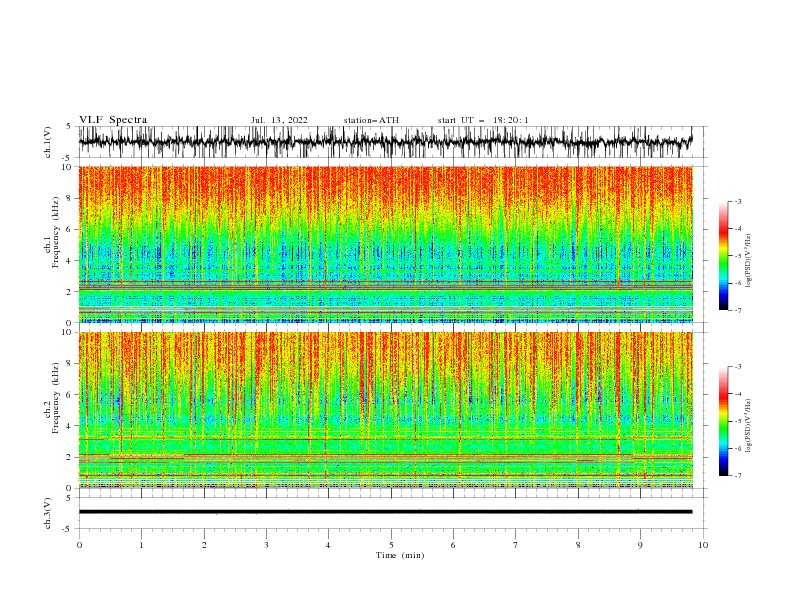The width and height of the screenshot is (792, 612).
Task: Click the 'start UT = 18:20:1' header text
Action: (483, 120)
